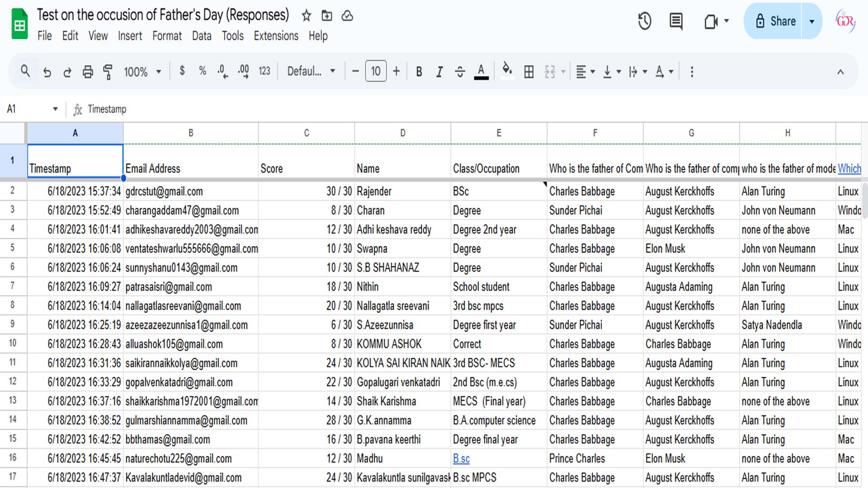Toggle bold formatting
The width and height of the screenshot is (868, 488).
pos(419,72)
